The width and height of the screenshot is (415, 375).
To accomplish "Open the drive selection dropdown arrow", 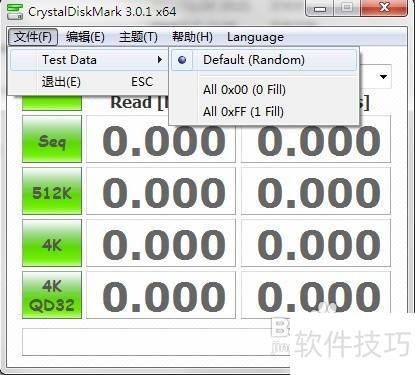I will point(383,77).
